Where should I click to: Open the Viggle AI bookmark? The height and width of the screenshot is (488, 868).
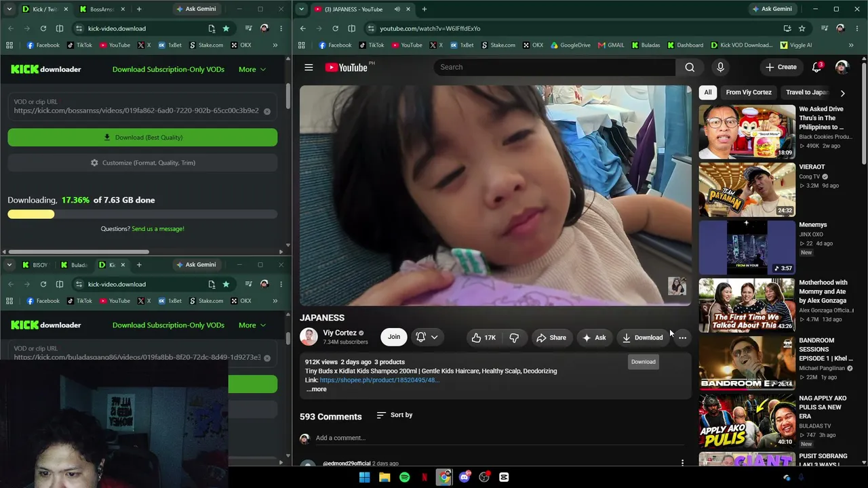click(x=796, y=45)
